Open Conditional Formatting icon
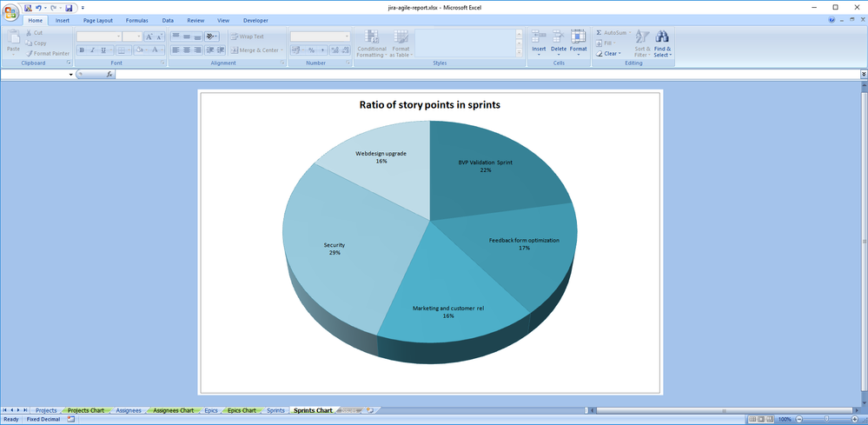Screen dimensions: 868x425 (x=372, y=37)
